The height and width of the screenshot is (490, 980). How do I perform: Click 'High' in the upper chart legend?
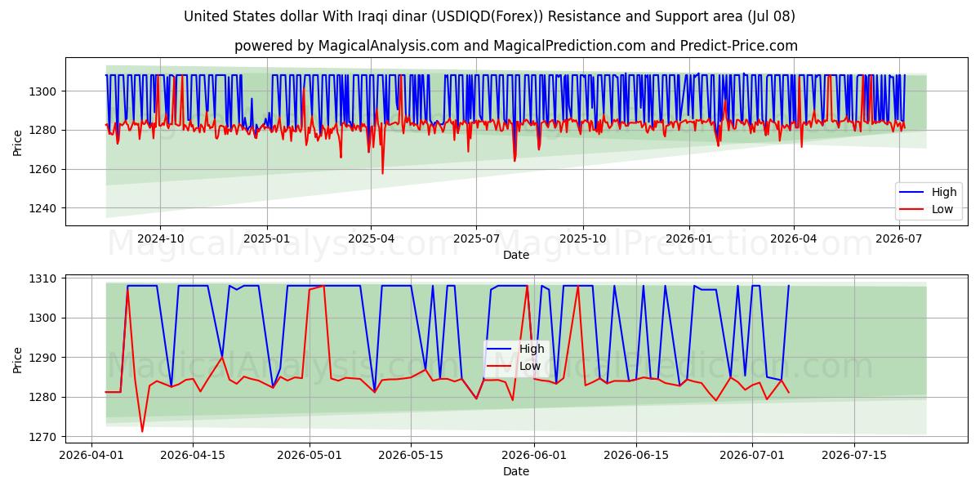click(944, 193)
